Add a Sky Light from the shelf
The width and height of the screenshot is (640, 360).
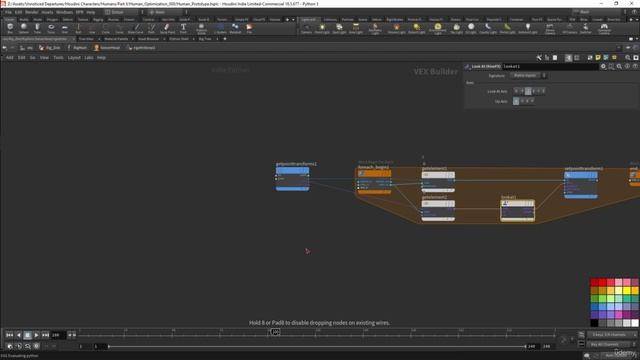coord(456,28)
